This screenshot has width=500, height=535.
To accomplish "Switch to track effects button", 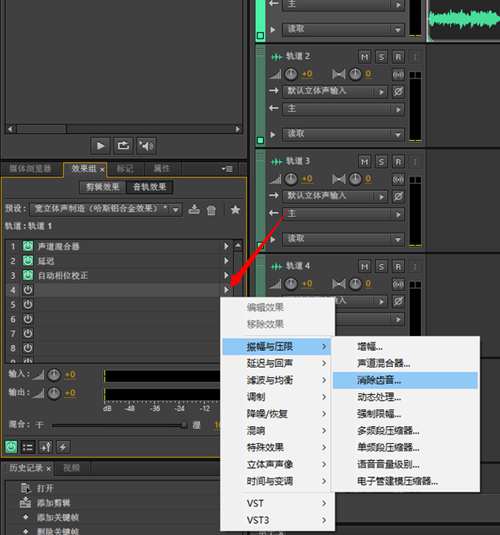I will tap(149, 187).
